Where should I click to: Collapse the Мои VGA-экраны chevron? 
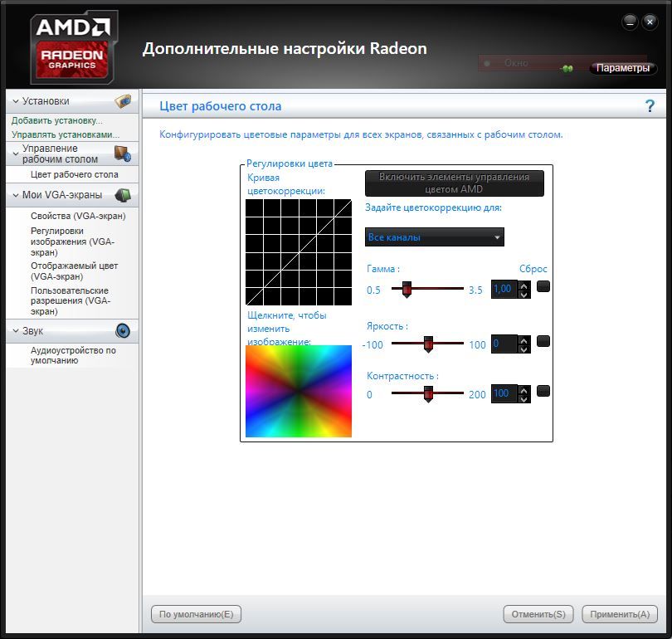tap(16, 195)
